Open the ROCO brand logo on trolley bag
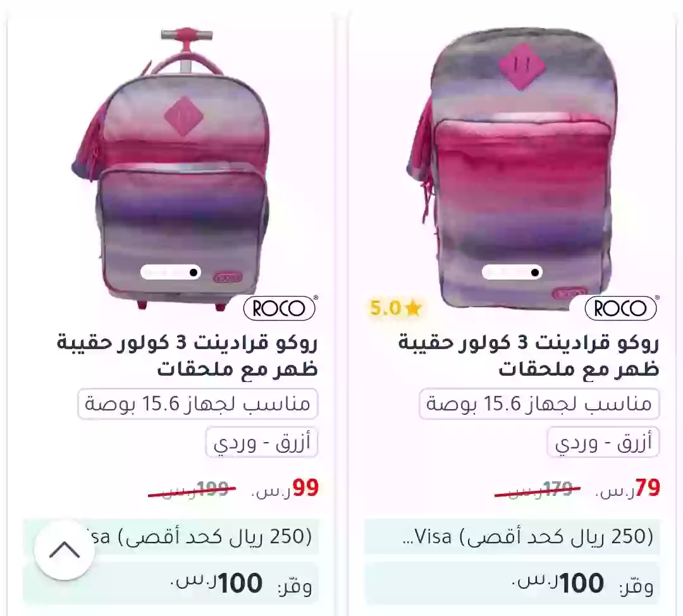683x616 pixels. [x=280, y=308]
